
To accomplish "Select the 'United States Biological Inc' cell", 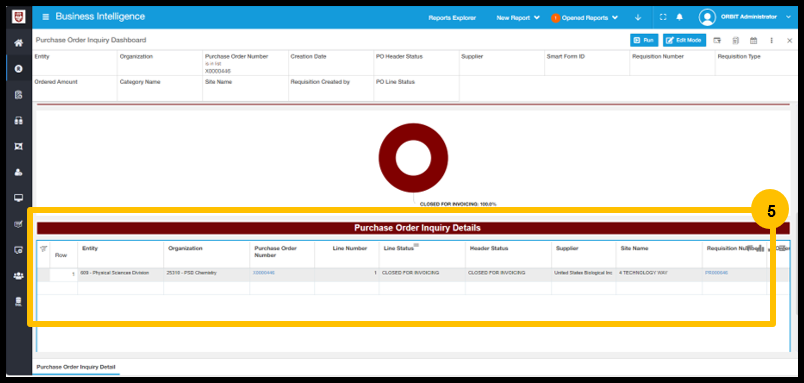I will 584,273.
